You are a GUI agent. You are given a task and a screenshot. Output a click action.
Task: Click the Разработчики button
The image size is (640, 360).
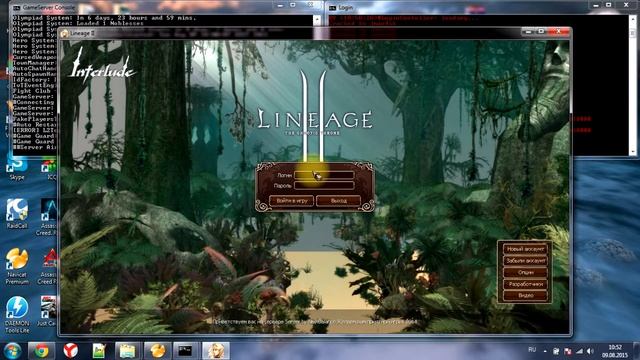pos(525,284)
